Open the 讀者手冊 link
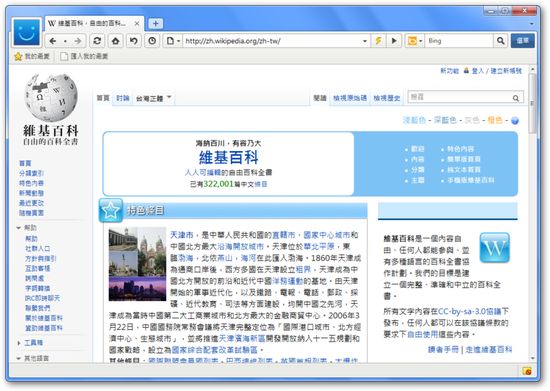Screen dimensions: 550x391 pos(443,349)
